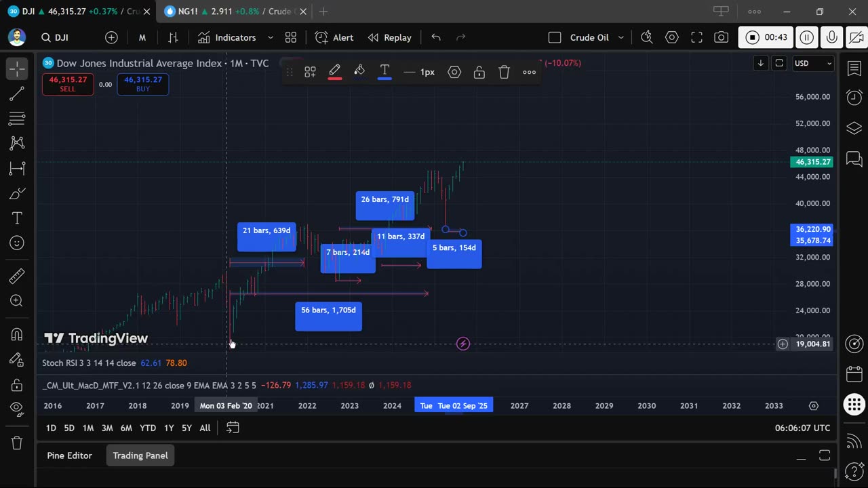This screenshot has width=868, height=488.
Task: Open a new tab with plus
Action: (x=323, y=12)
